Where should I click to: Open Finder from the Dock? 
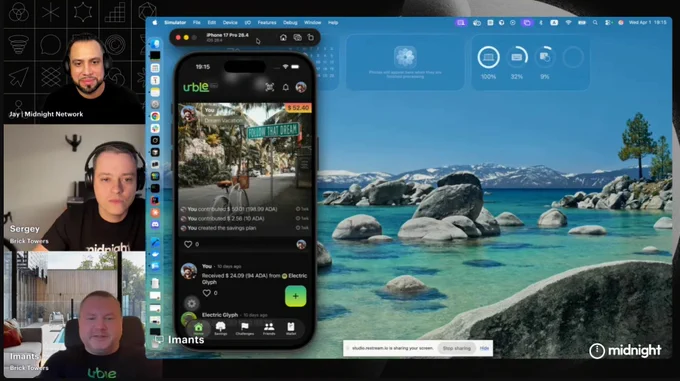[x=155, y=43]
